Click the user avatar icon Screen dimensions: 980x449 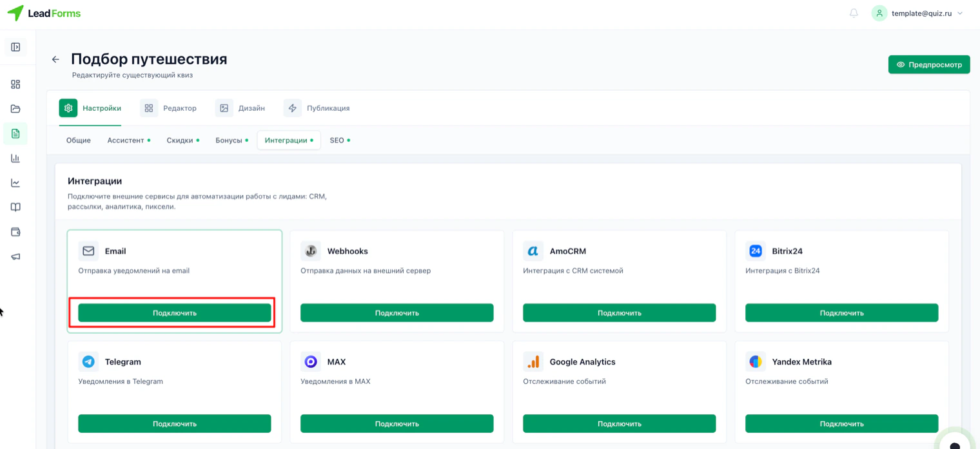[x=879, y=13]
